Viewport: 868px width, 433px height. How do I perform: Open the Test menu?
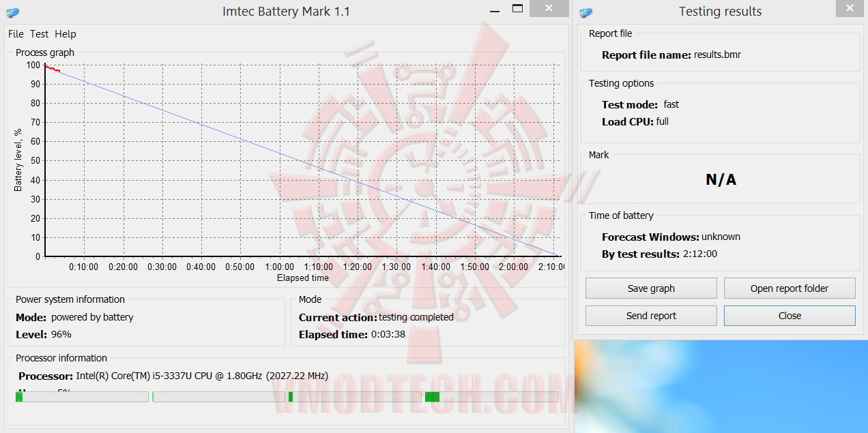click(x=40, y=34)
